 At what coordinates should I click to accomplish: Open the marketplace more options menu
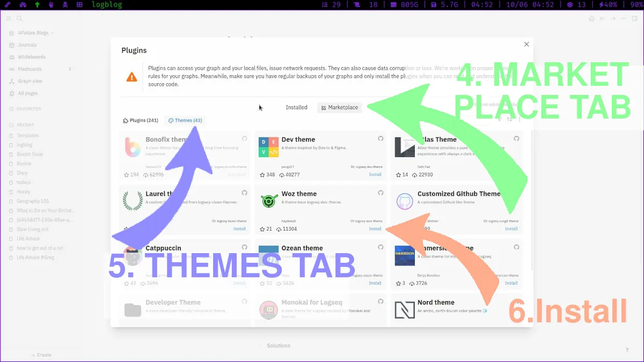tap(519, 119)
